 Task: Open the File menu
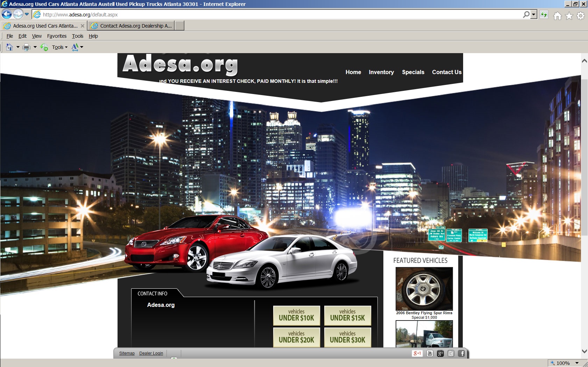click(x=10, y=36)
